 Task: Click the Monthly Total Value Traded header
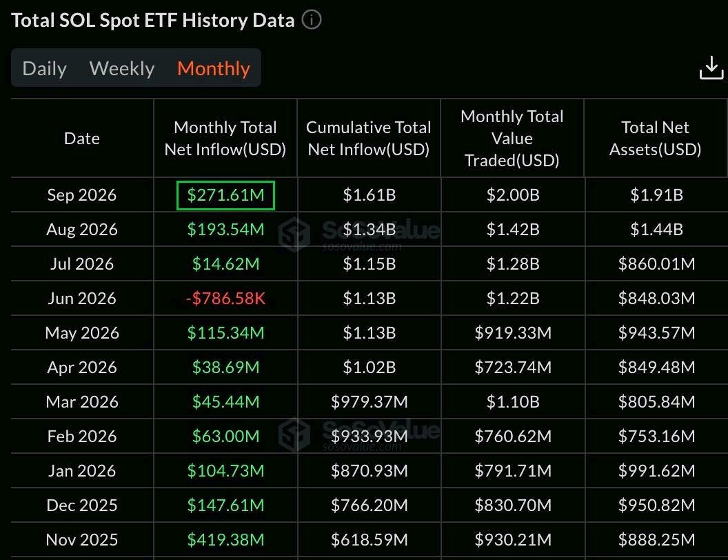pyautogui.click(x=512, y=139)
